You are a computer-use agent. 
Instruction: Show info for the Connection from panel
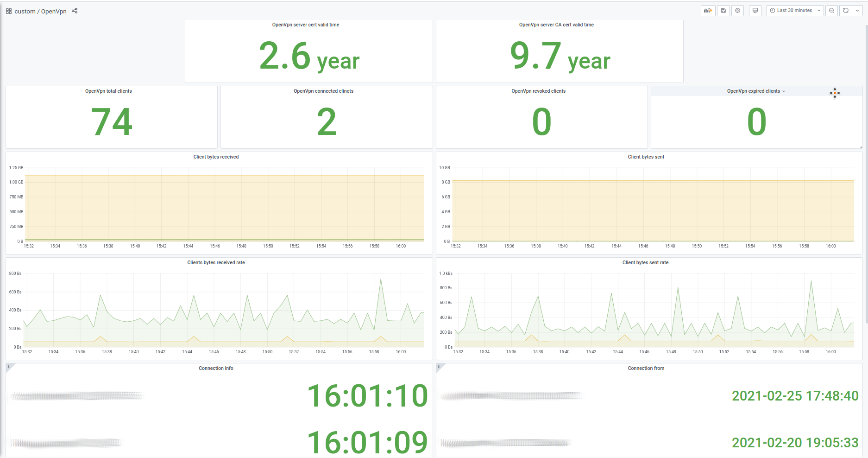point(439,367)
